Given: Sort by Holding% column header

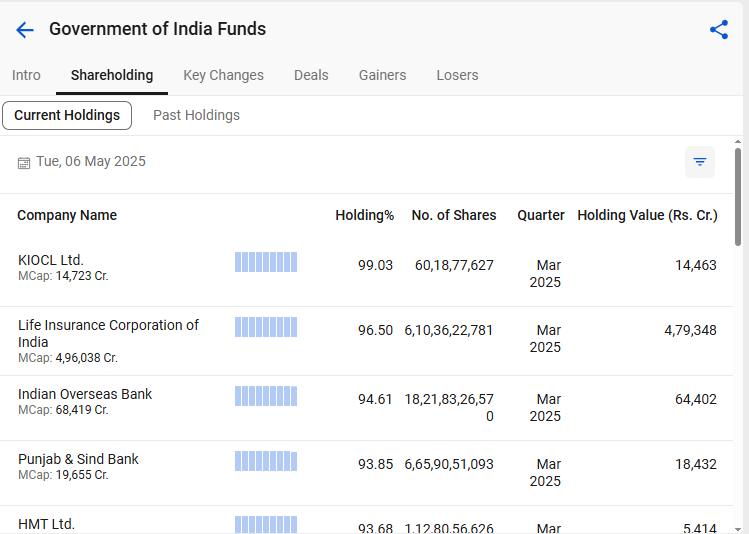Looking at the screenshot, I should pos(364,215).
